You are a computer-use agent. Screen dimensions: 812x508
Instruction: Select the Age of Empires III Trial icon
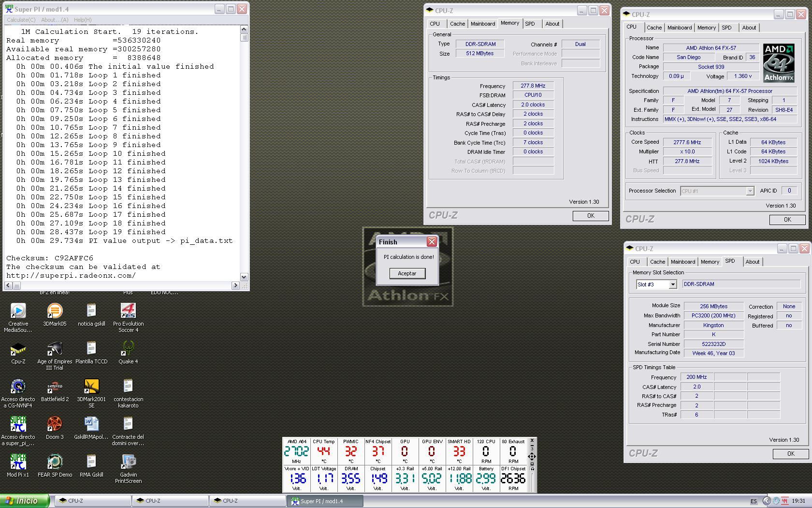pyautogui.click(x=55, y=348)
